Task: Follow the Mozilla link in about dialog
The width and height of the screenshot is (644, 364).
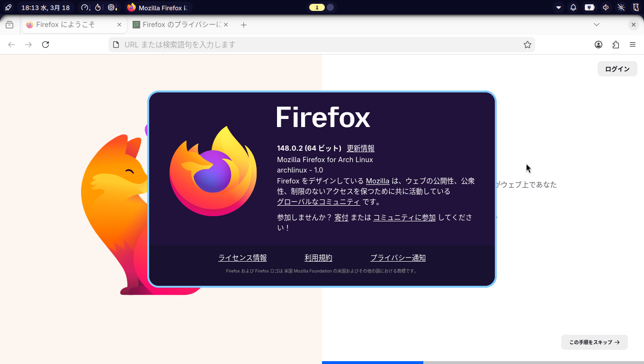Action: [x=377, y=181]
